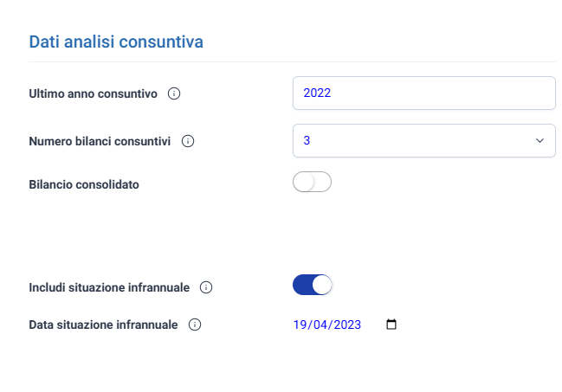Click the Ultimo anno consuntivo label

(x=94, y=93)
